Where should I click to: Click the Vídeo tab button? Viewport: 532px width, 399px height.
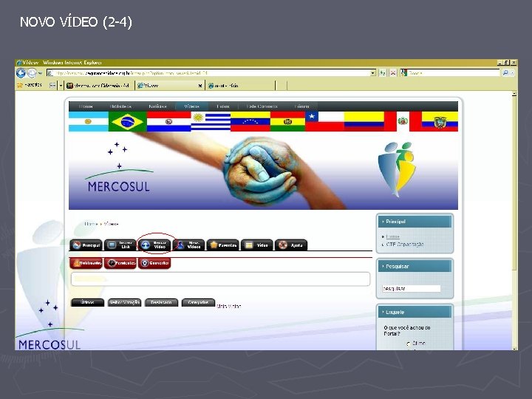(257, 245)
